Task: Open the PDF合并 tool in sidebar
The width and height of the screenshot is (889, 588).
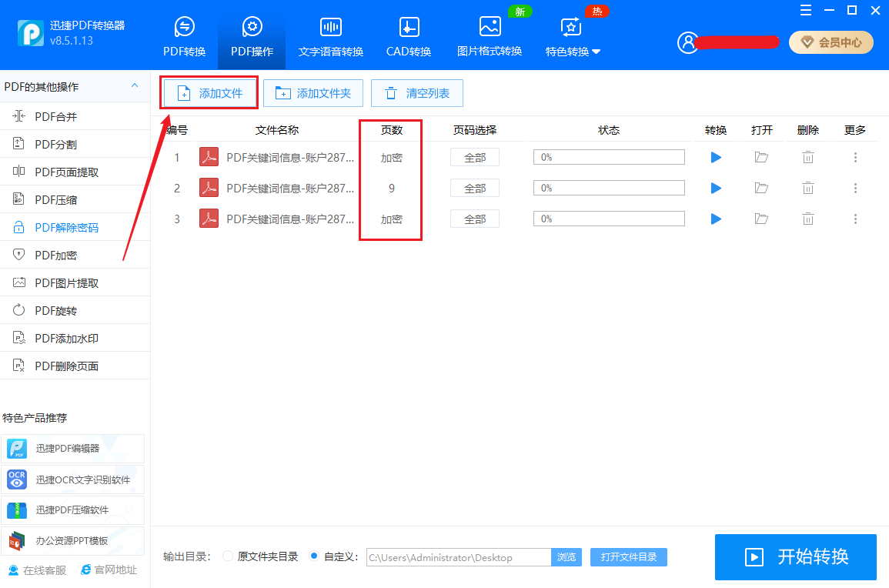Action: coord(46,115)
